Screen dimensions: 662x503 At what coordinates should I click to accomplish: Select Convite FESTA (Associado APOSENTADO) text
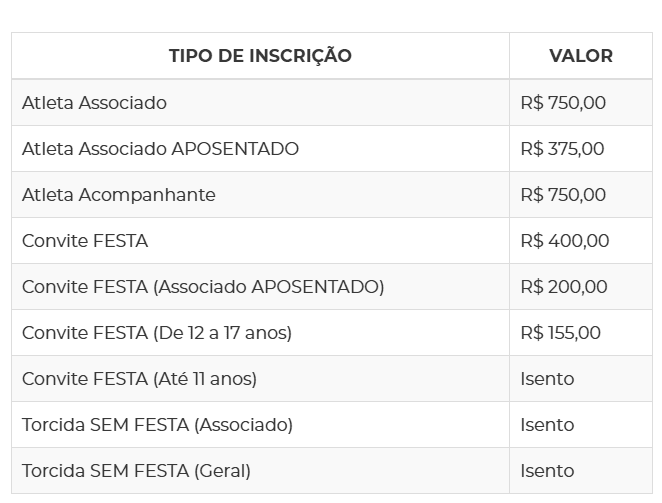pyautogui.click(x=203, y=287)
